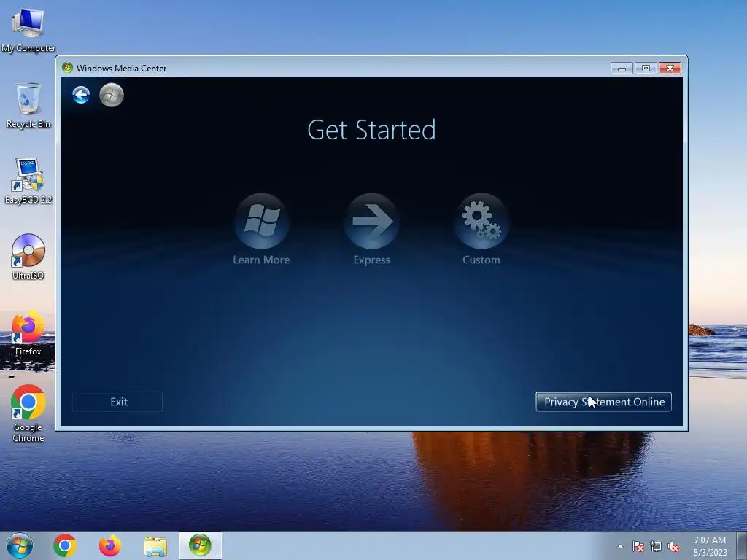747x560 pixels.
Task: Exit the Media Center setup
Action: coord(117,402)
